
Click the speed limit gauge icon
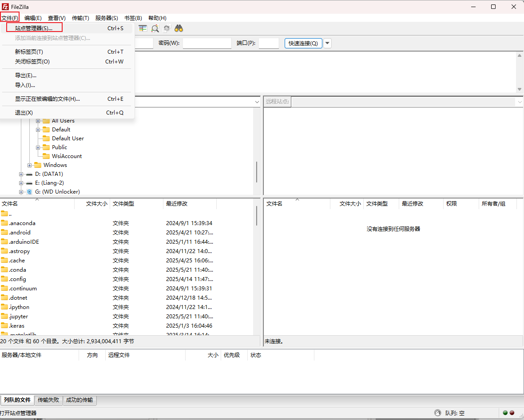pos(437,412)
